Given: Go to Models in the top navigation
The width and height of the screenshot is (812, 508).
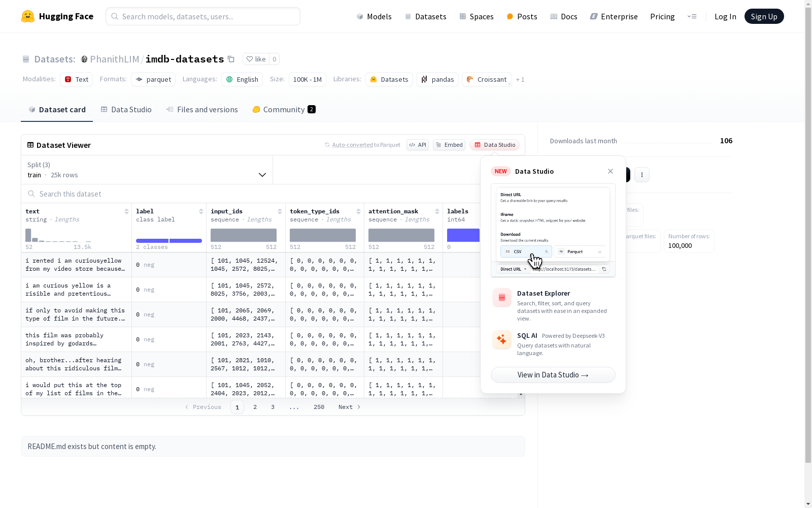Looking at the screenshot, I should [x=374, y=16].
